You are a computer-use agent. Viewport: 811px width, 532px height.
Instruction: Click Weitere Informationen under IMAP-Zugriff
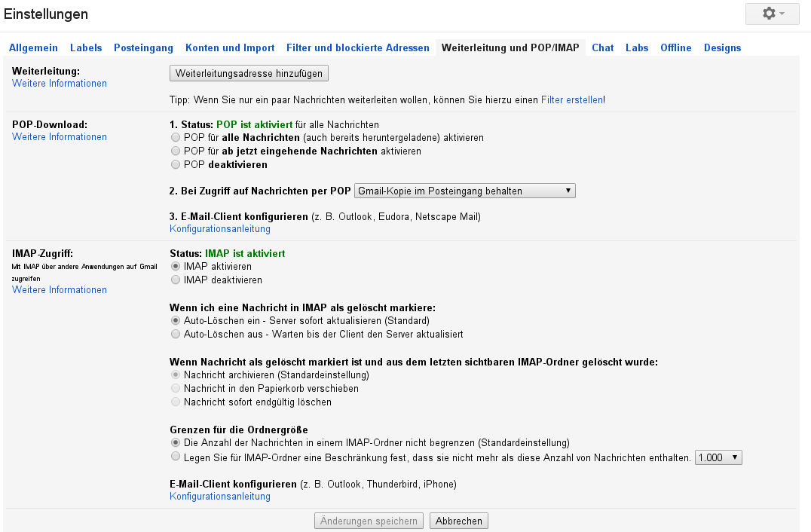coord(60,290)
